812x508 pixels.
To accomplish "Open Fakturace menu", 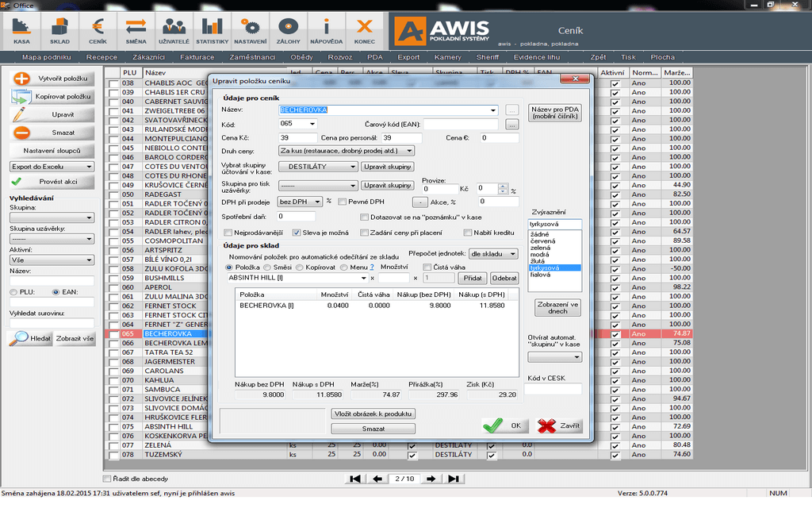I will point(197,57).
